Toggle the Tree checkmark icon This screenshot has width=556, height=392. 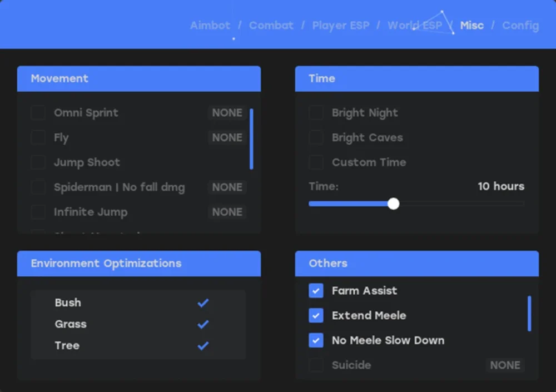tap(203, 346)
